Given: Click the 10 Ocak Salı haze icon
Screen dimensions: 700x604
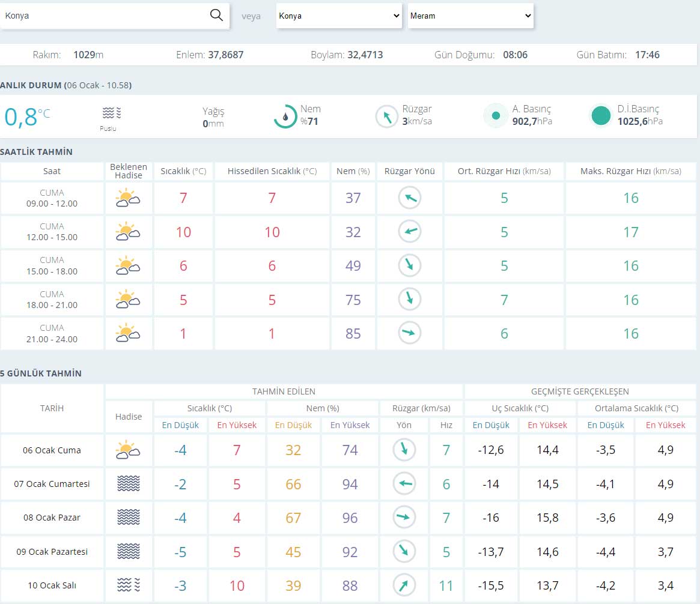Looking at the screenshot, I should pyautogui.click(x=128, y=585).
